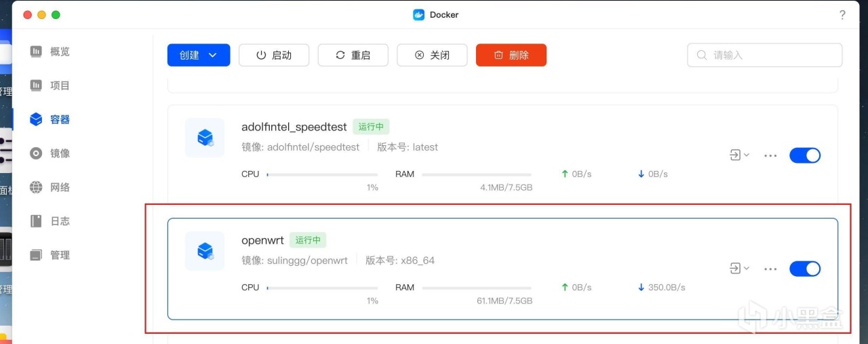Screen dimensions: 868x344
Task: Click the Docker whale title icon
Action: pyautogui.click(x=419, y=15)
